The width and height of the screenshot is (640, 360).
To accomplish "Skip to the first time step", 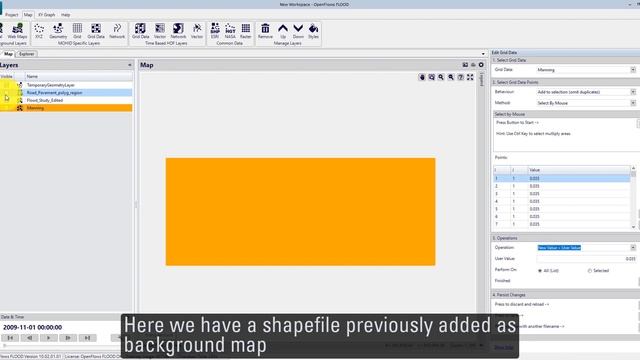I will pyautogui.click(x=10, y=338).
